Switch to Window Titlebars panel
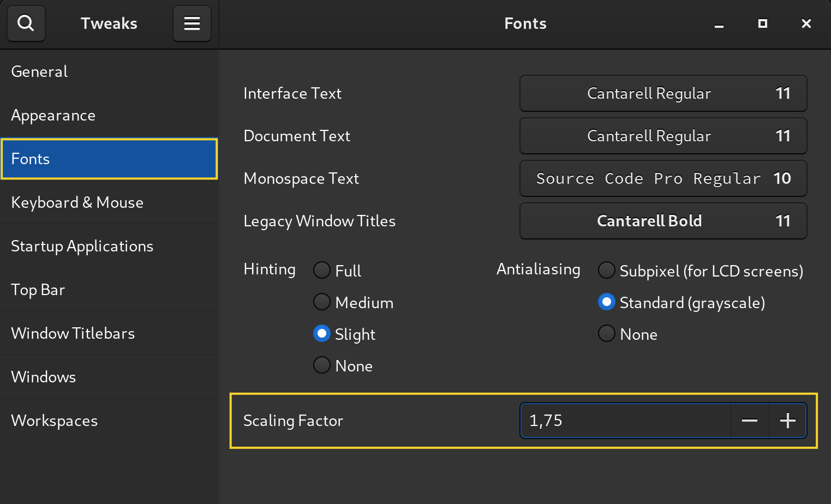The width and height of the screenshot is (831, 504). (73, 333)
